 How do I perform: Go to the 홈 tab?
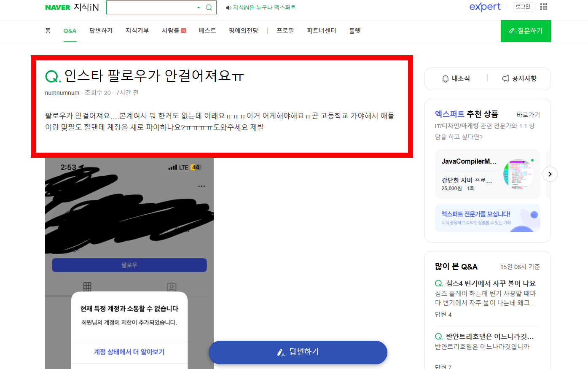pyautogui.click(x=48, y=31)
